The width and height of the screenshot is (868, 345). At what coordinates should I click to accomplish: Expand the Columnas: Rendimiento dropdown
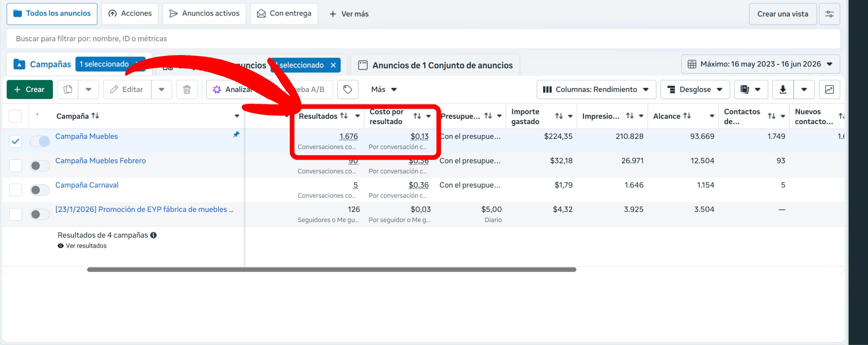tap(596, 89)
